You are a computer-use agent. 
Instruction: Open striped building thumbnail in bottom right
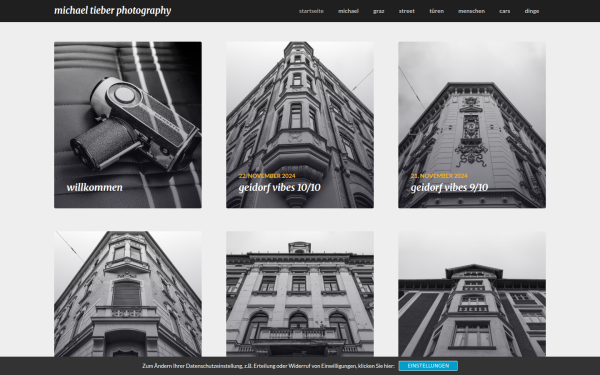tap(472, 294)
